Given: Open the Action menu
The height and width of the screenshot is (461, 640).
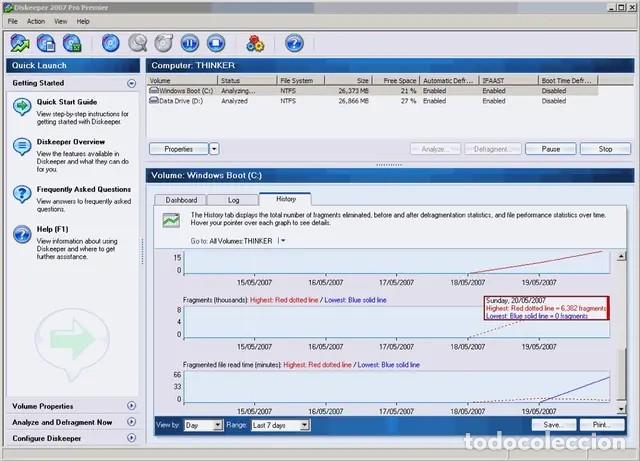Looking at the screenshot, I should tap(36, 21).
